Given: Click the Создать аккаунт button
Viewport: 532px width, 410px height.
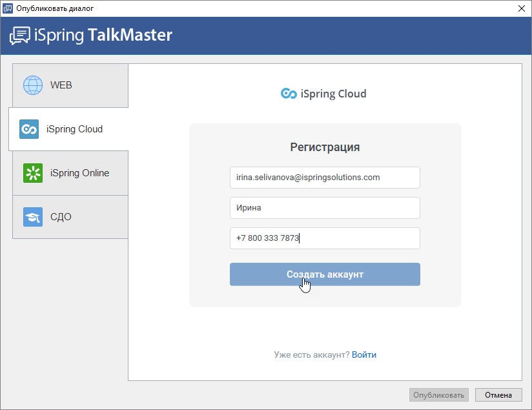Looking at the screenshot, I should [325, 274].
